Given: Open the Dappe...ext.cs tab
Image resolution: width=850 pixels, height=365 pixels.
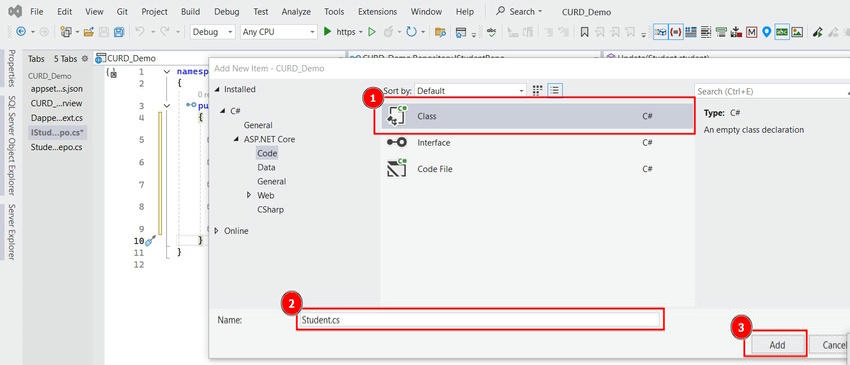Looking at the screenshot, I should click(57, 118).
